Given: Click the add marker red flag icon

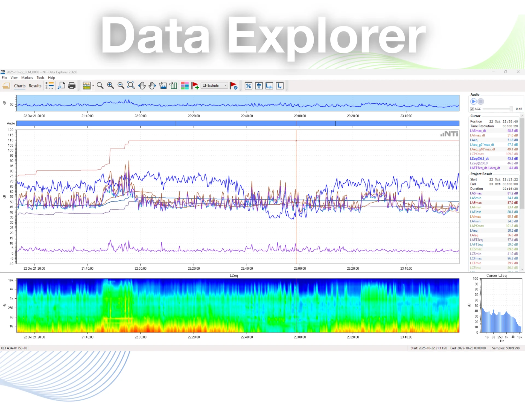Looking at the screenshot, I should coord(195,86).
